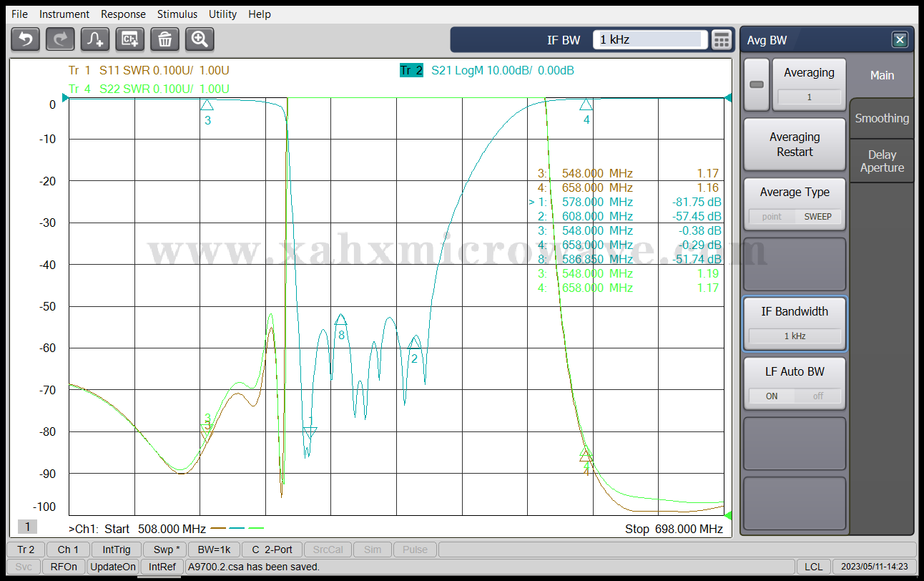Click the BW=1k status bar button
This screenshot has width=924, height=581.
(215, 550)
